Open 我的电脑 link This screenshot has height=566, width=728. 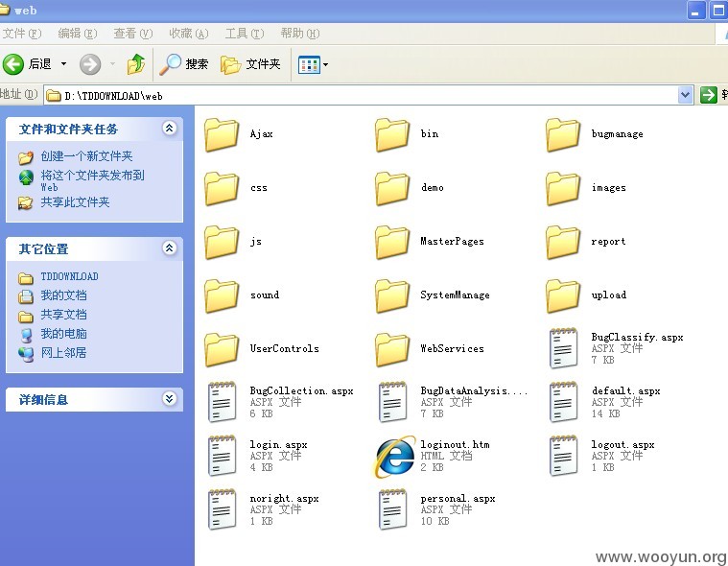pos(63,334)
